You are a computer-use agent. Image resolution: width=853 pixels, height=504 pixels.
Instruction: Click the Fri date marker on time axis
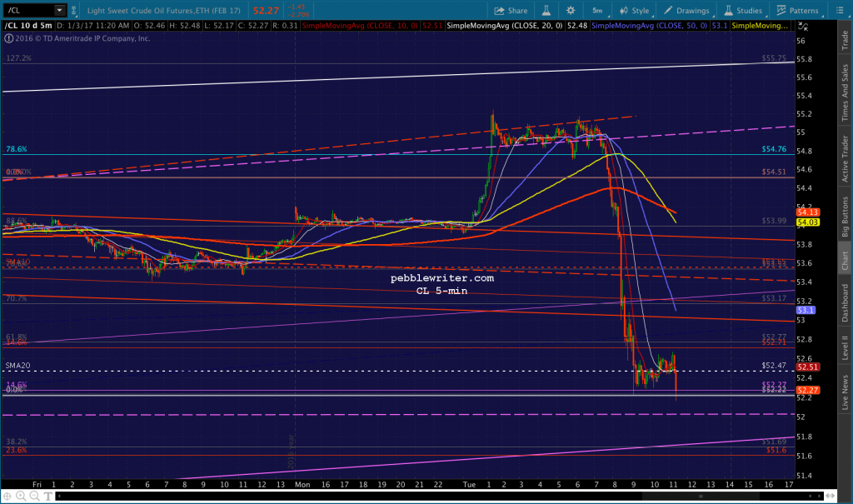click(37, 484)
